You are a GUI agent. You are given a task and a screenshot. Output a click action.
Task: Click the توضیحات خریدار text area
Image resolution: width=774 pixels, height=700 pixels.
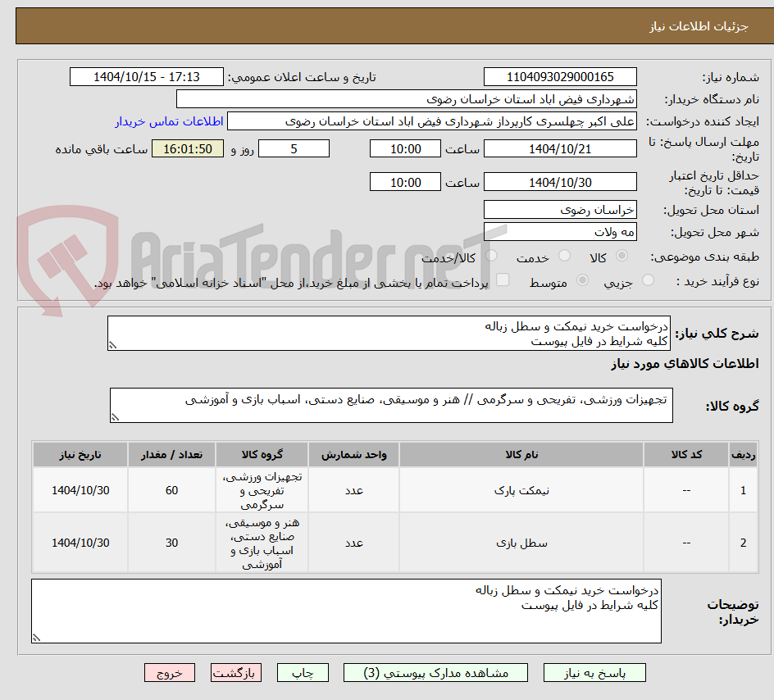[x=347, y=611]
